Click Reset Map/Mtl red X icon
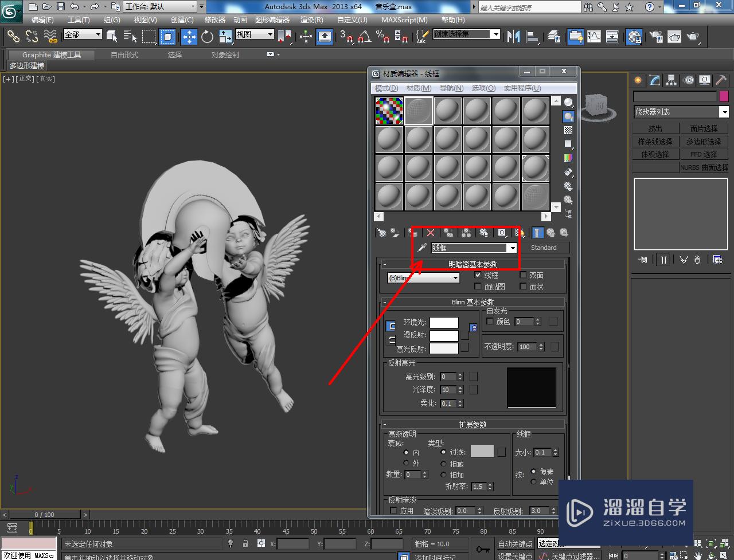Viewport: 734px width, 560px height. coord(431,233)
